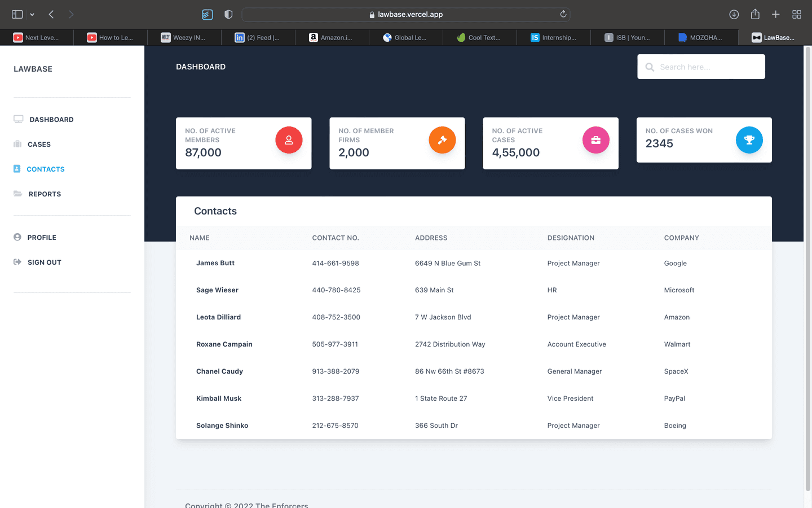Screen dimensions: 812x508
Task: Click the magnifier icon in search box
Action: [650, 67]
